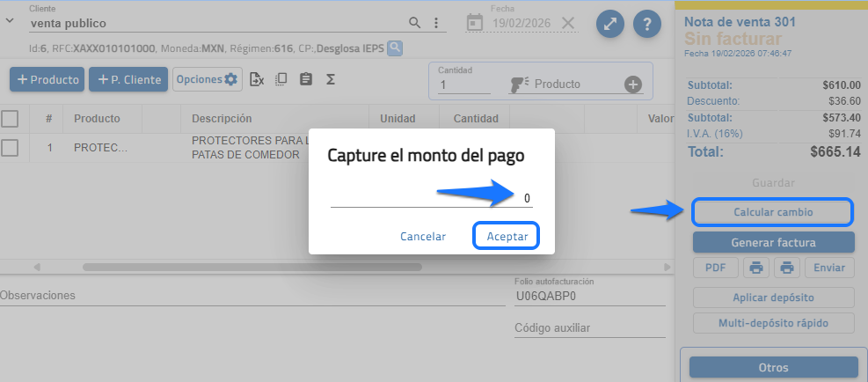
Task: Click the scrollbar left arrow
Action: coord(37,268)
